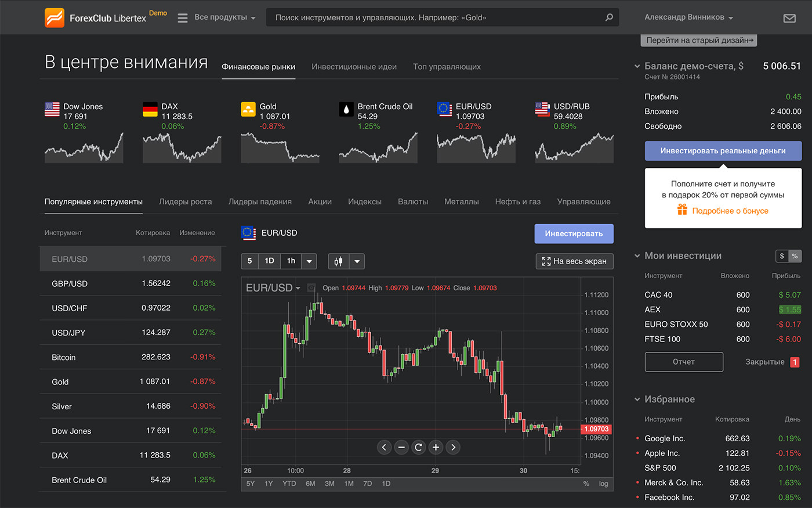Select the 1D interval button above chart
The height and width of the screenshot is (508, 812).
click(x=270, y=261)
